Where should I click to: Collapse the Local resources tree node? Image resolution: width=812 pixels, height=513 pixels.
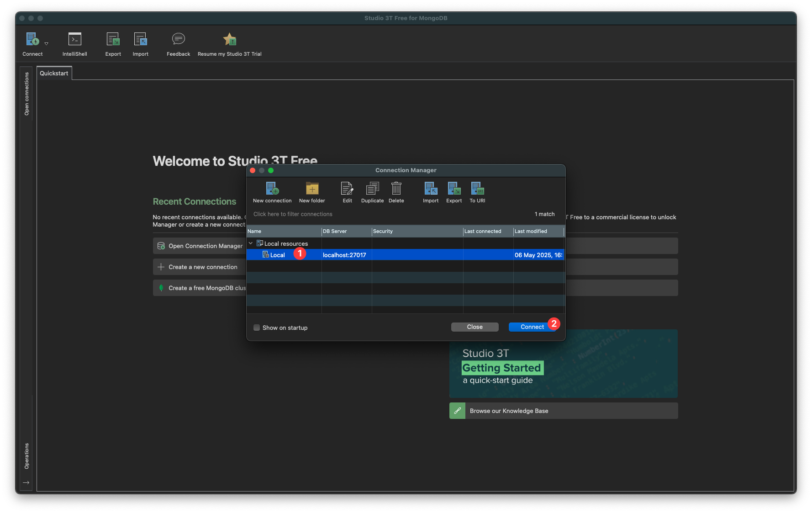tap(251, 243)
